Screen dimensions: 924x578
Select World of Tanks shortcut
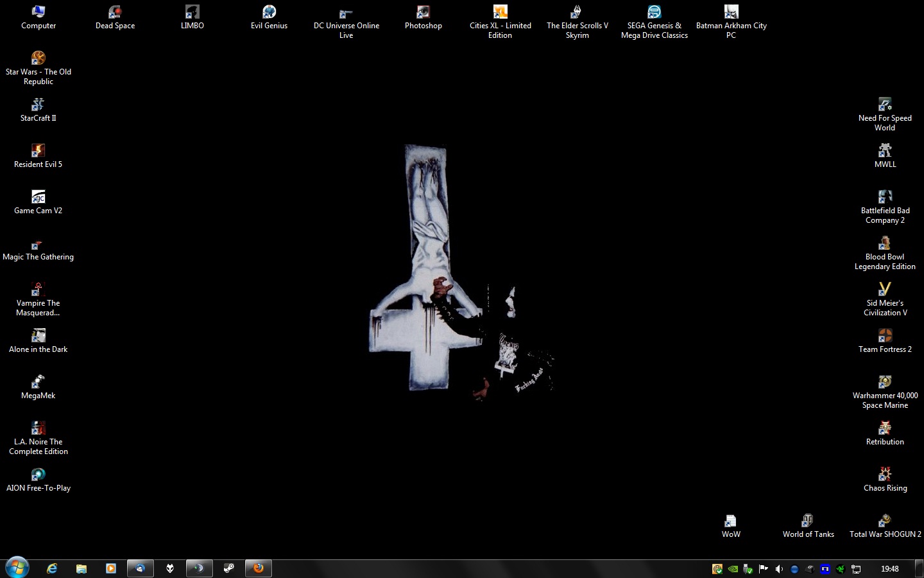tap(808, 526)
